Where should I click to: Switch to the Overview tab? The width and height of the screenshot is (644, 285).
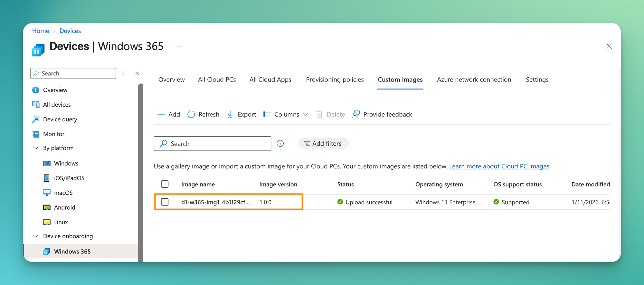tap(172, 80)
